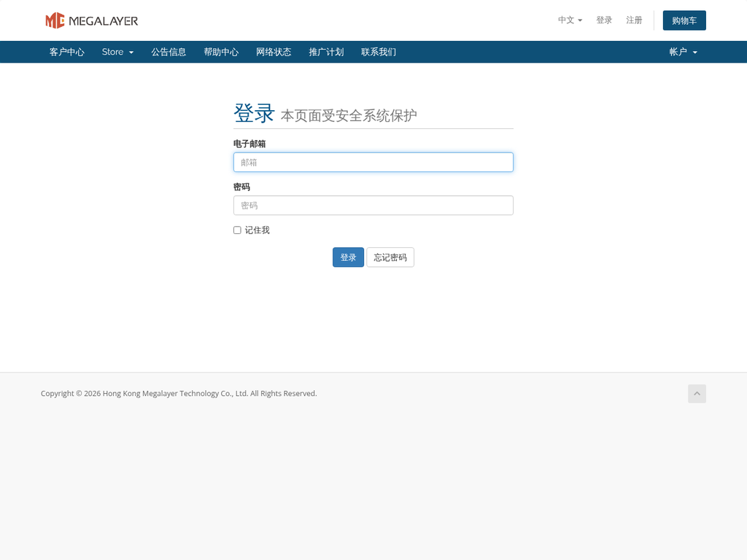
Task: Expand the 帐户 account dropdown
Action: click(x=683, y=52)
